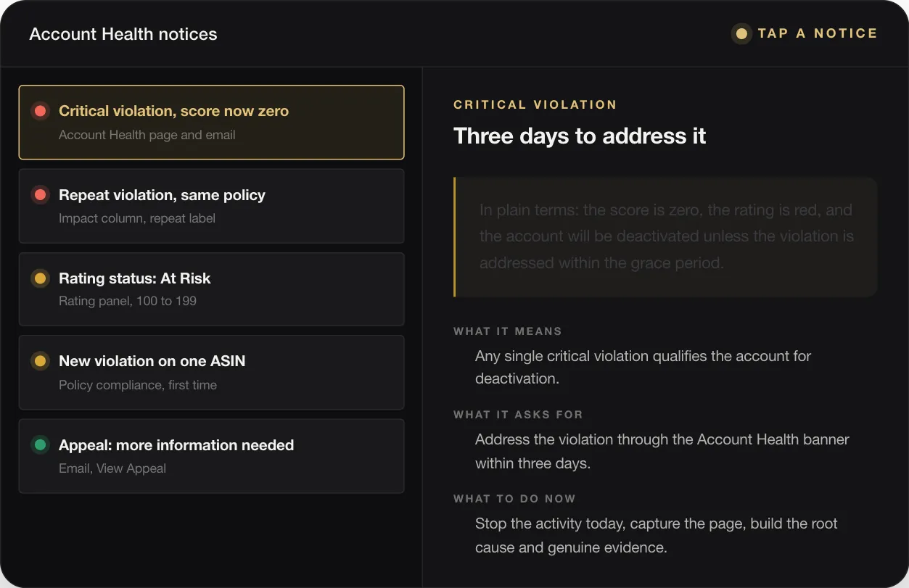Click the amber dot beside 'New violation on one ASIN'
Viewport: 909px width, 588px height.
tap(40, 361)
